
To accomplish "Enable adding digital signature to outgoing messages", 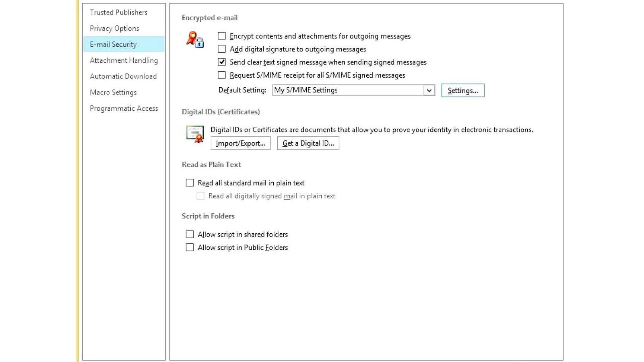I will pyautogui.click(x=221, y=49).
